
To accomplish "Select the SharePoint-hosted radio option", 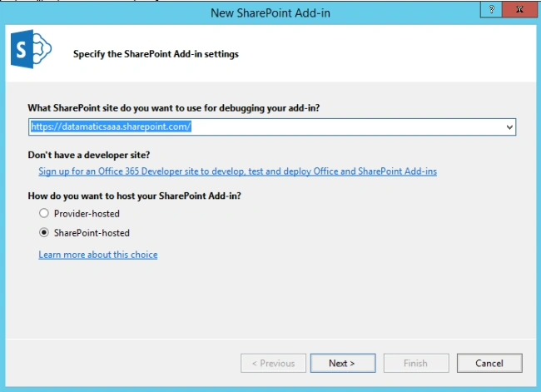I will [x=44, y=232].
